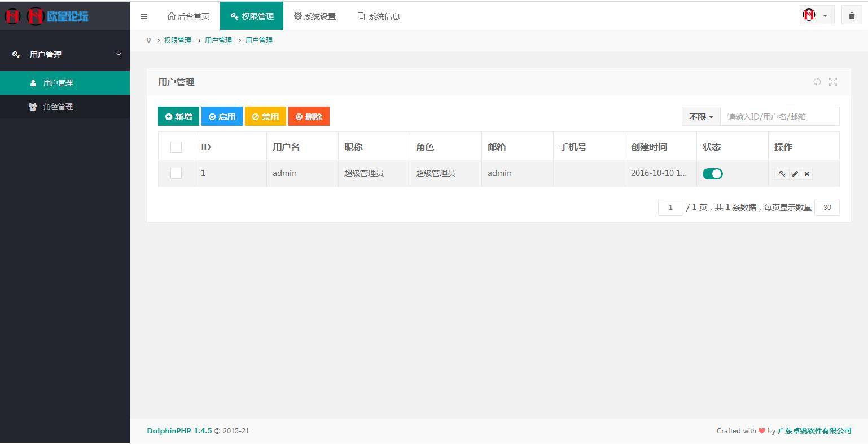Select 角色管理 in the sidebar
Image resolution: width=868 pixels, height=444 pixels.
(x=58, y=107)
